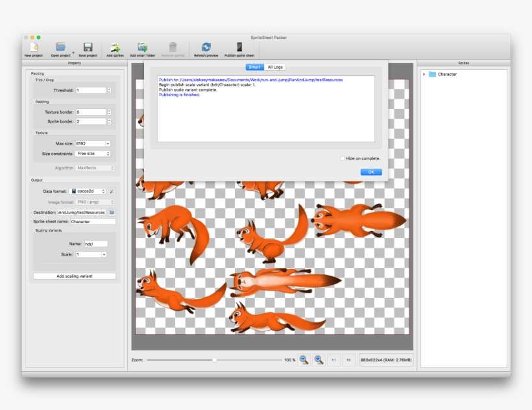Viewport: 532px width, 410px height.
Task: Open the Algorithm MaxRects dropdown
Action: click(95, 168)
